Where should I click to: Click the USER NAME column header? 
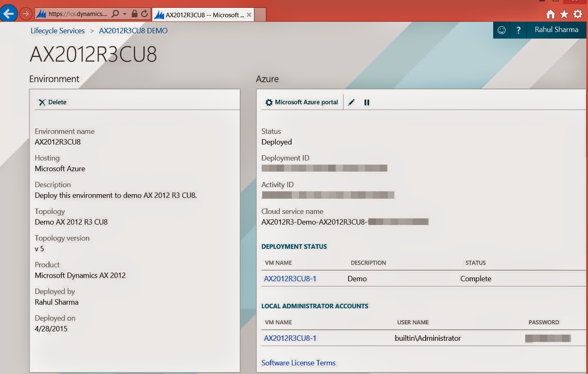coord(413,322)
